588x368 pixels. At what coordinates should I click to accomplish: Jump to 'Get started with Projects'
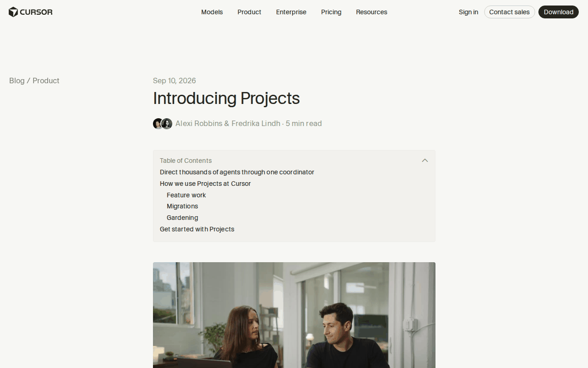(x=197, y=229)
